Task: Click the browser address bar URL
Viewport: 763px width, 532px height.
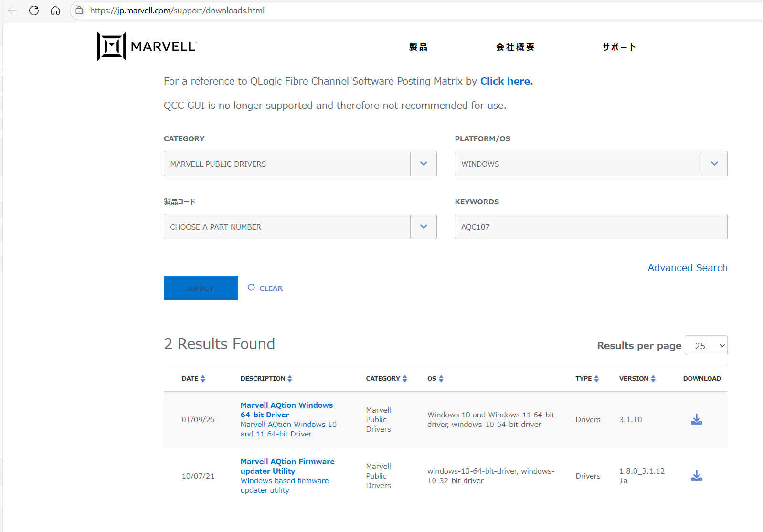Action: click(x=177, y=11)
